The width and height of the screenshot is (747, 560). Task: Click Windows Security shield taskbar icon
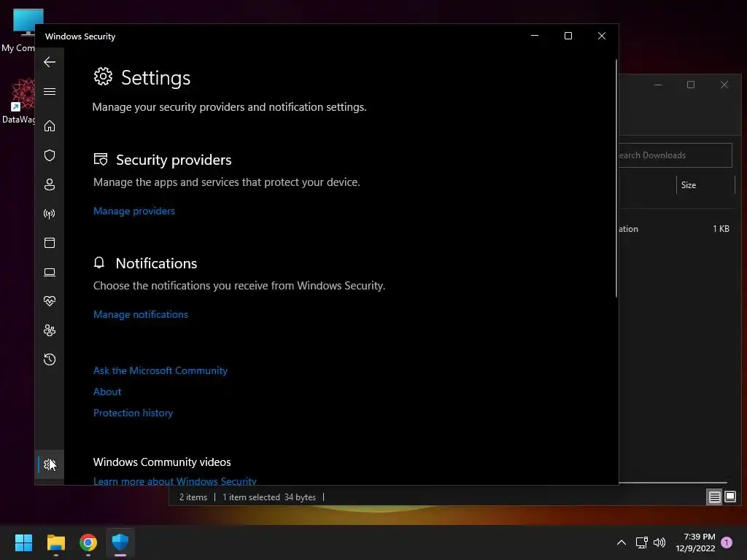point(120,542)
